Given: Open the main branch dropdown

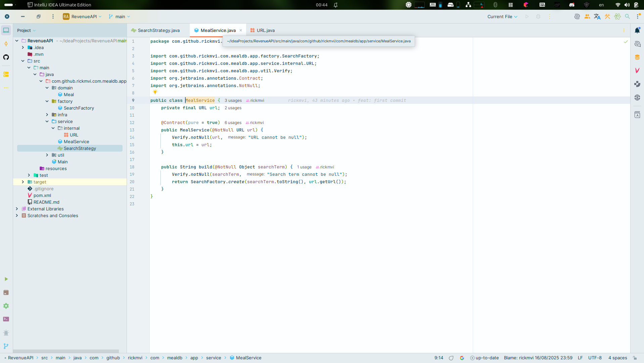Looking at the screenshot, I should click(120, 16).
